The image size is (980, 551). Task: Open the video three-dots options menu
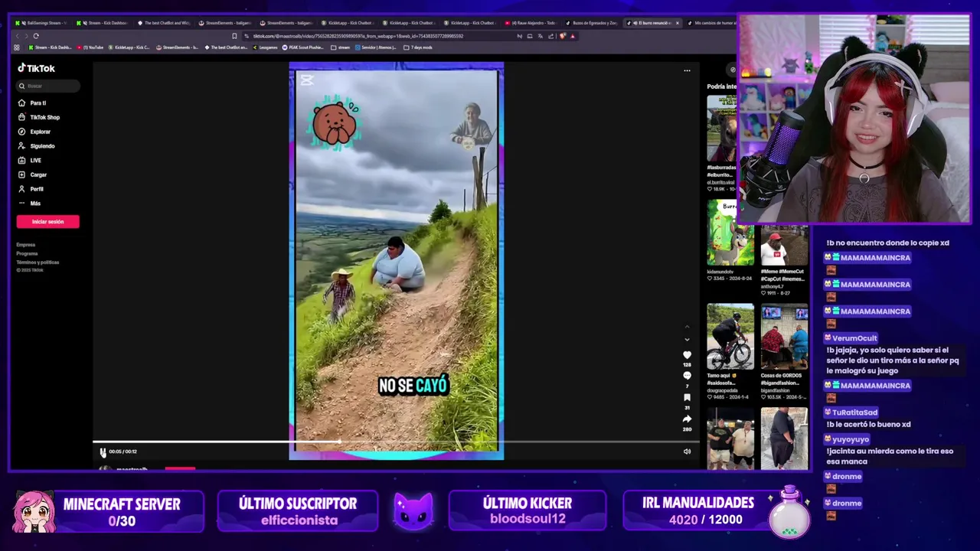687,70
